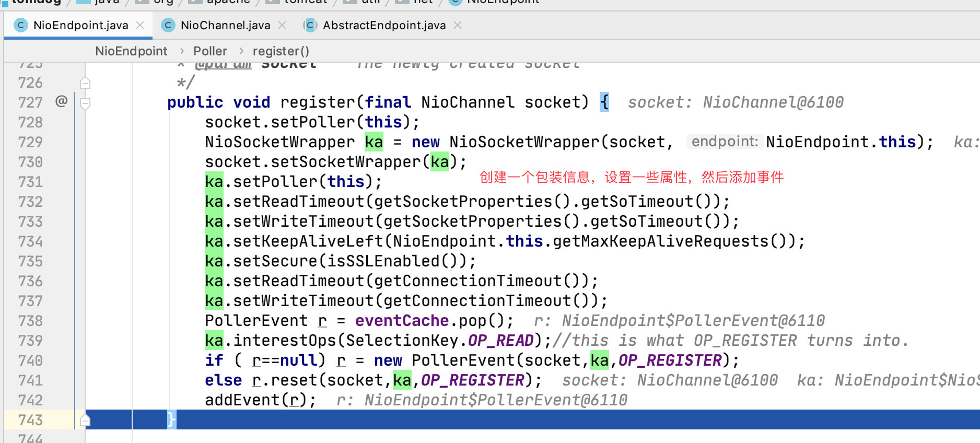
Task: Click the inline debug value 'r: NioEndpoint$PollerEvent@6110' on line 742
Action: coord(482,400)
